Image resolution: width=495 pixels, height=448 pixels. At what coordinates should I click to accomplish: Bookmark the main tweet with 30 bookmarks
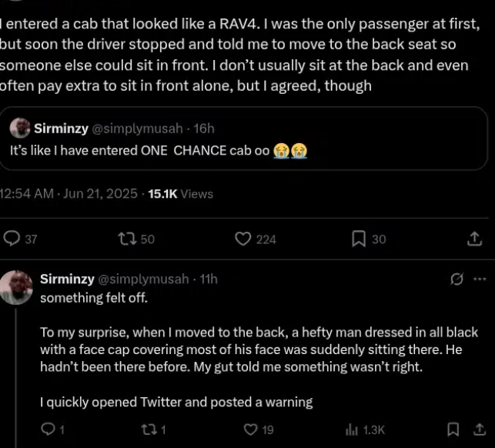click(358, 239)
